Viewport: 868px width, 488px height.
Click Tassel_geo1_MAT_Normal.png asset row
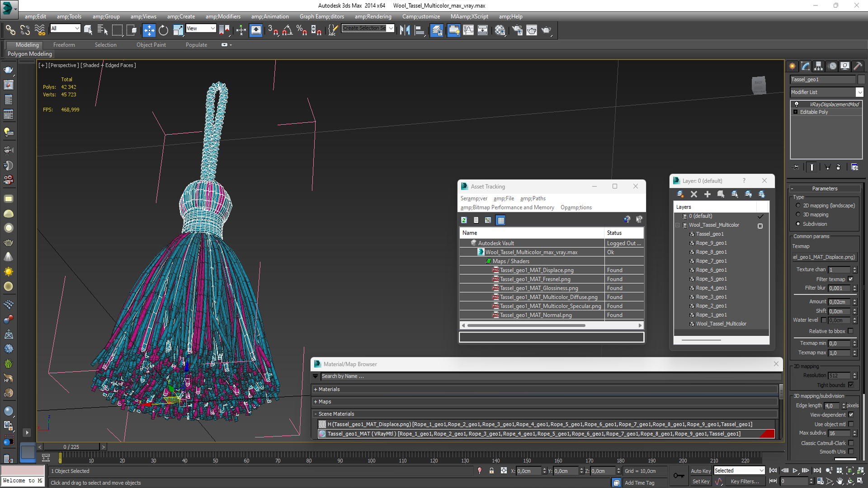537,314
